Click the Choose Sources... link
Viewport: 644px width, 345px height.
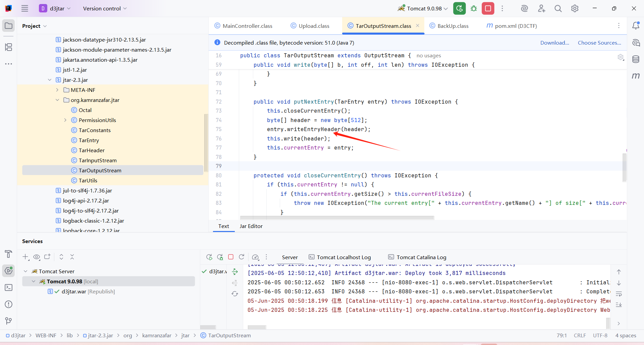tap(599, 43)
